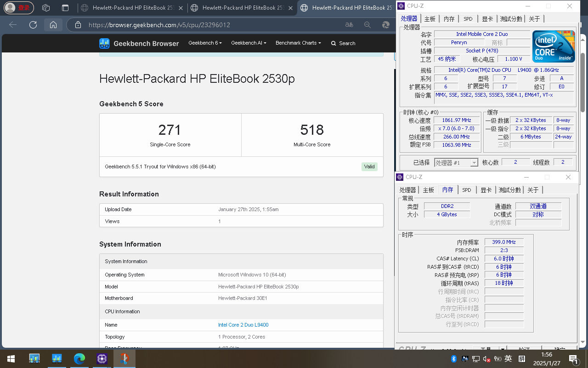Click the 拼 IME mode icon
The height and width of the screenshot is (368, 588).
tap(522, 359)
